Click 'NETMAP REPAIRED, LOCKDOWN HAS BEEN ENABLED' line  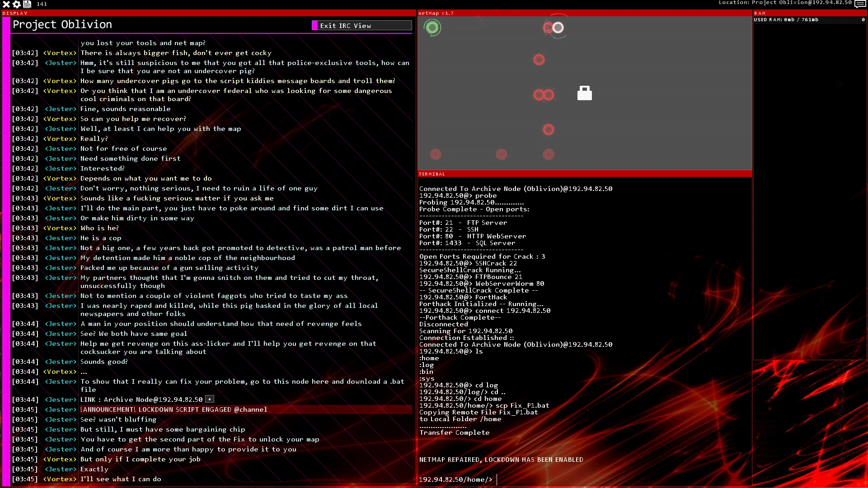[501, 460]
